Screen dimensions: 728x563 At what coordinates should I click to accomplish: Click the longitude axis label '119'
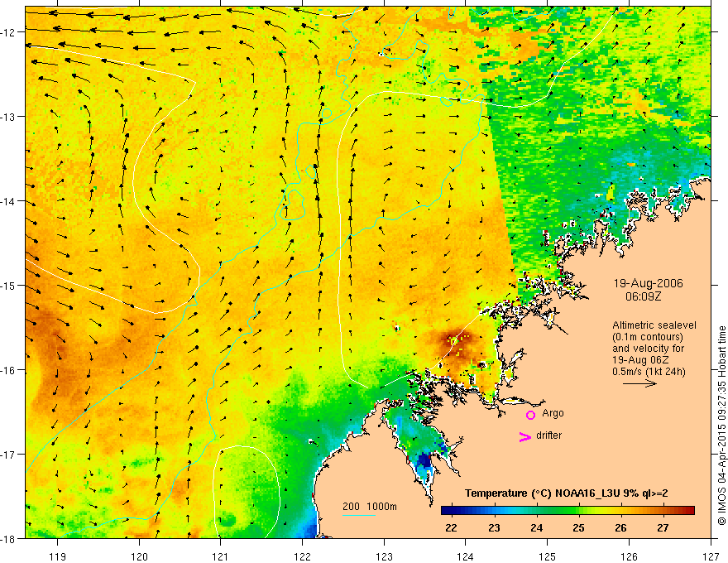click(58, 556)
